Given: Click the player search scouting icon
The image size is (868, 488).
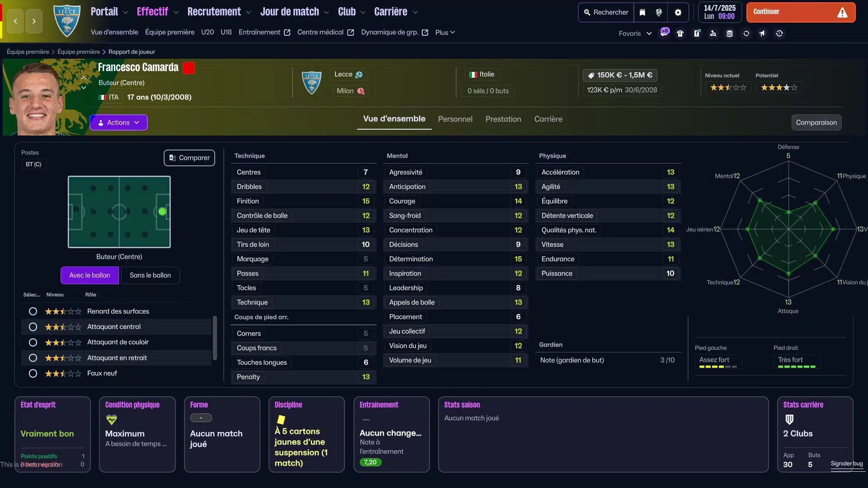Looking at the screenshot, I should (713, 33).
